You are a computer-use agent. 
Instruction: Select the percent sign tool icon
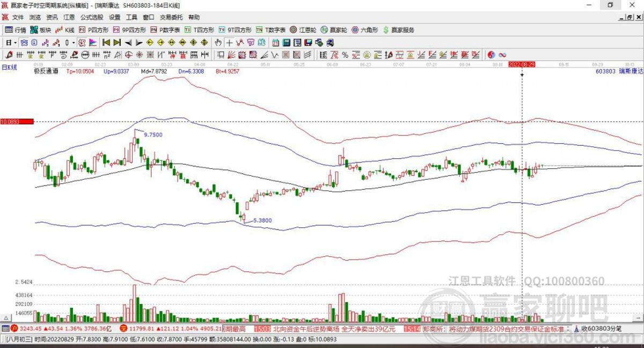click(x=345, y=54)
